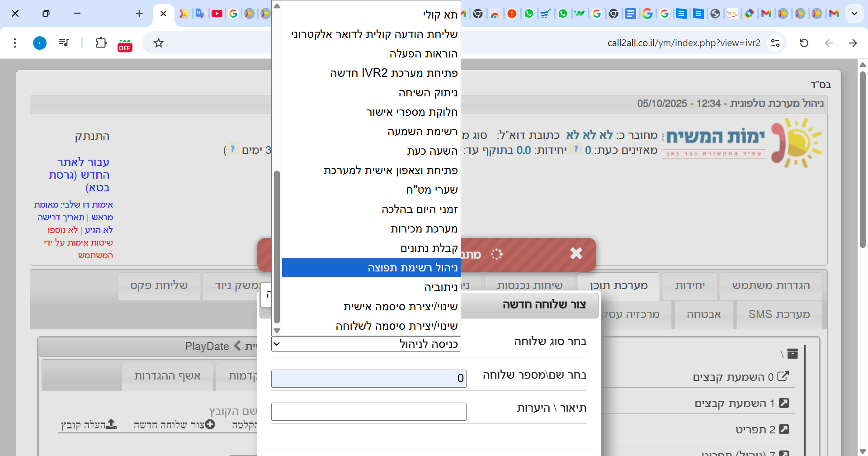868x456 pixels.
Task: Switch to the YouTube browser tab
Action: pos(217,14)
